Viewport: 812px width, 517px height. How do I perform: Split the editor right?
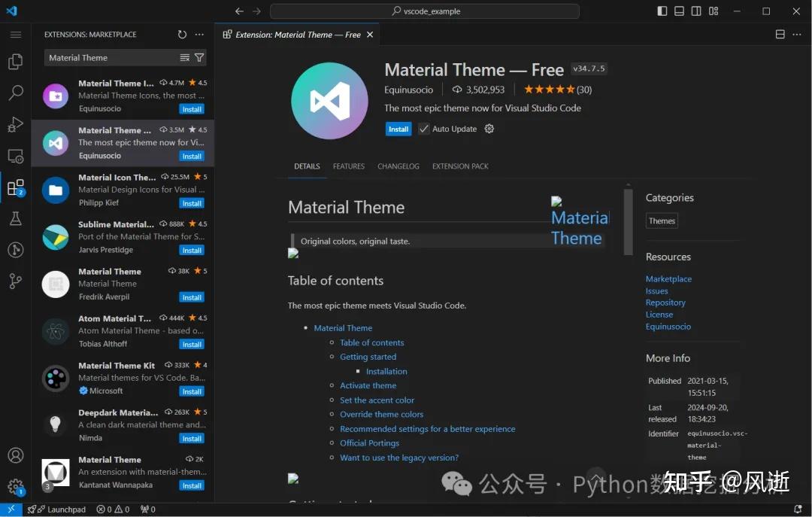click(780, 34)
